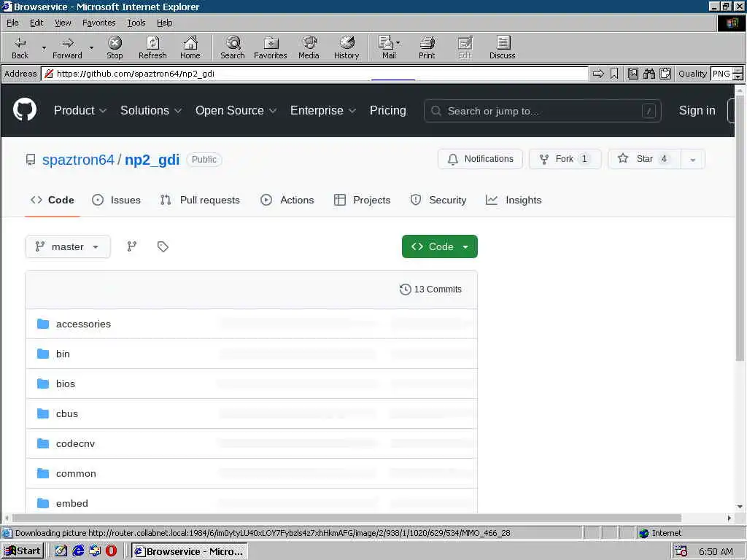Open the Tools menu
This screenshot has width=747, height=560.
(x=136, y=23)
